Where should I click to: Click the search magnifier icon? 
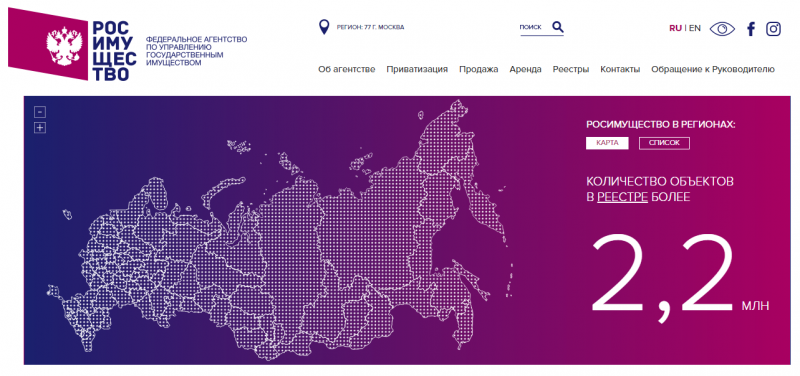pyautogui.click(x=558, y=27)
